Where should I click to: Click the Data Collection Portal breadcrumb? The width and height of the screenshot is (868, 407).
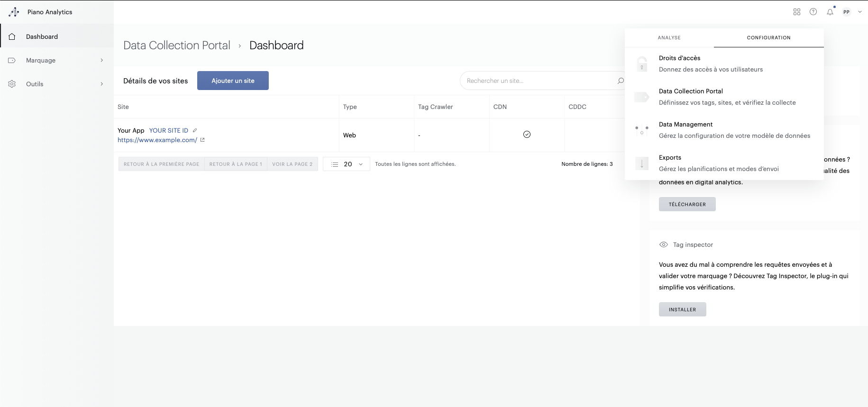[177, 45]
